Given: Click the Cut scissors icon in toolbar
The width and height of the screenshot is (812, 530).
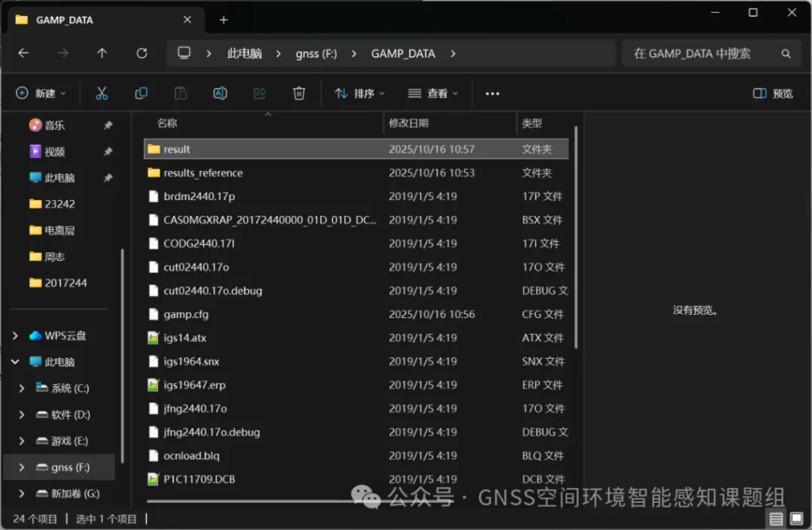Looking at the screenshot, I should [x=101, y=94].
